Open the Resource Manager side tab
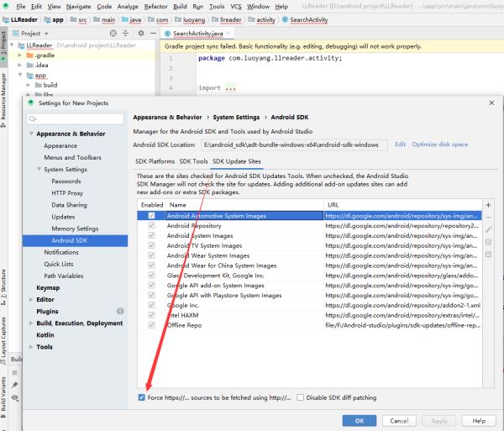The width and height of the screenshot is (504, 431). coord(3,100)
